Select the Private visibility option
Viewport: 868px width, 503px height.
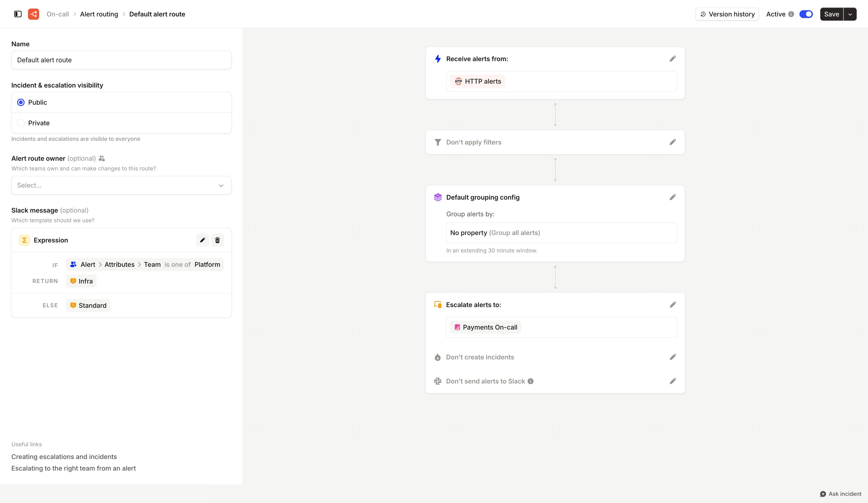[121, 123]
